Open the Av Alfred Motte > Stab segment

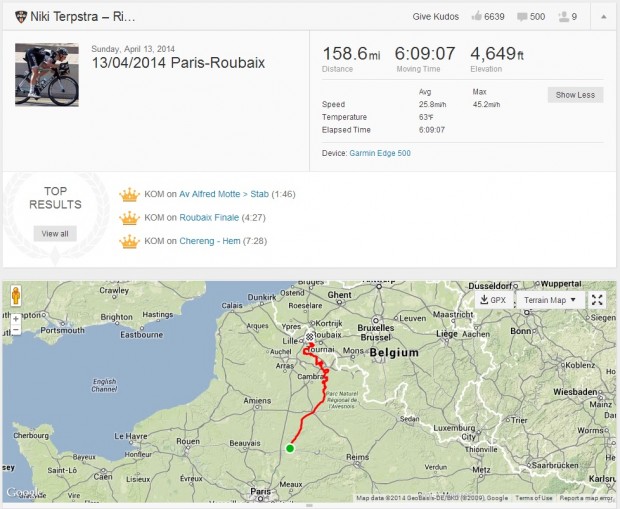coord(227,194)
